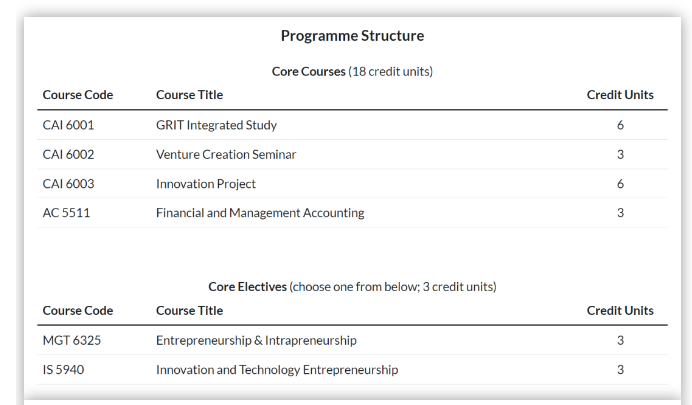Click Entrepreneurship & Intrapreneurship course title
The height and width of the screenshot is (405, 692).
coord(256,341)
